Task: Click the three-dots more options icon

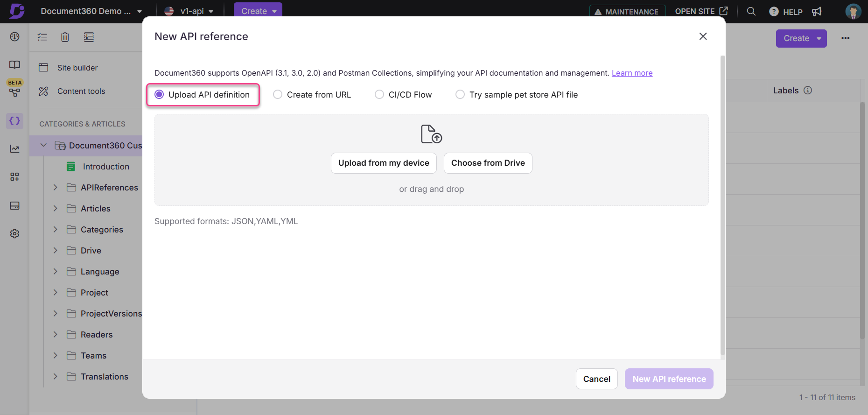Action: pyautogui.click(x=846, y=38)
